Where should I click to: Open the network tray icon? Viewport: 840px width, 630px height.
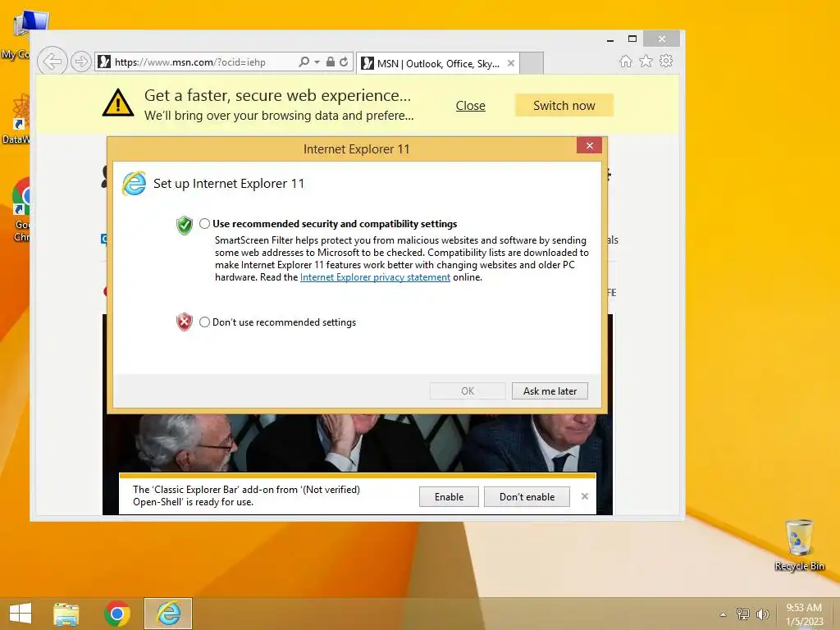tap(743, 614)
